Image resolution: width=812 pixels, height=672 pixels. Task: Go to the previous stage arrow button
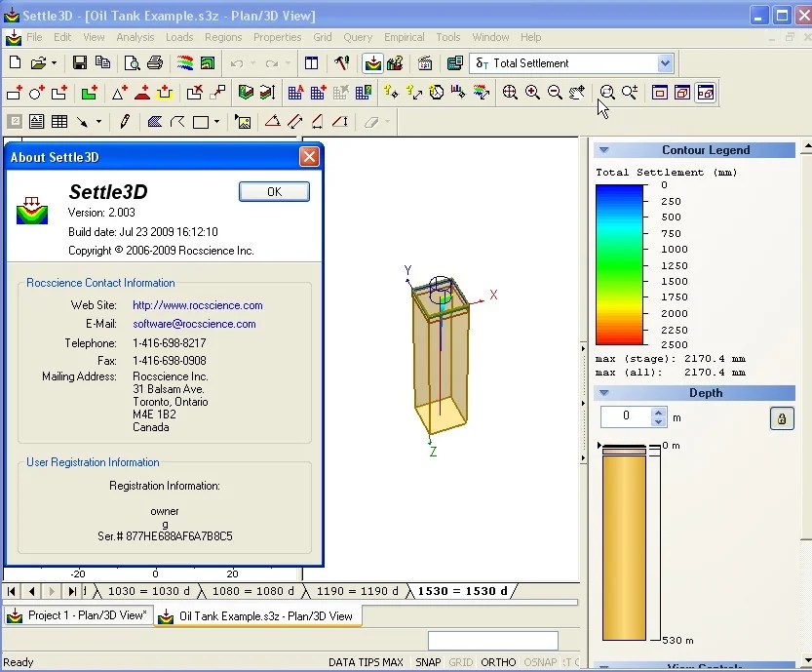tap(32, 591)
